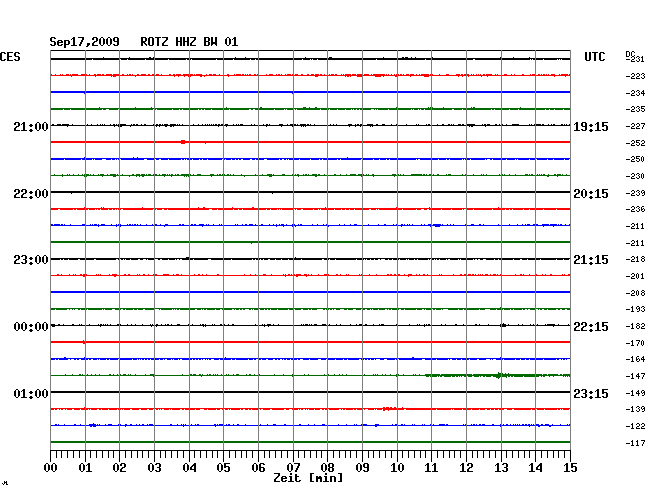This screenshot has width=650, height=494.
Task: Select the 20:15 UTC time label
Action: click(591, 194)
